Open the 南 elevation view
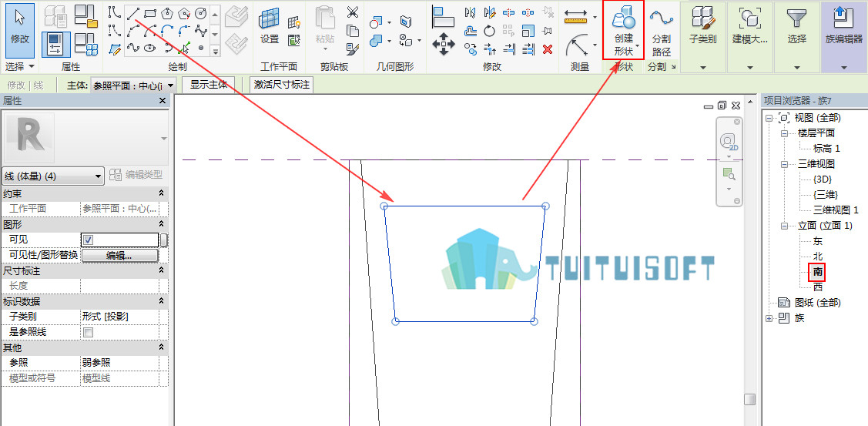 (x=817, y=272)
